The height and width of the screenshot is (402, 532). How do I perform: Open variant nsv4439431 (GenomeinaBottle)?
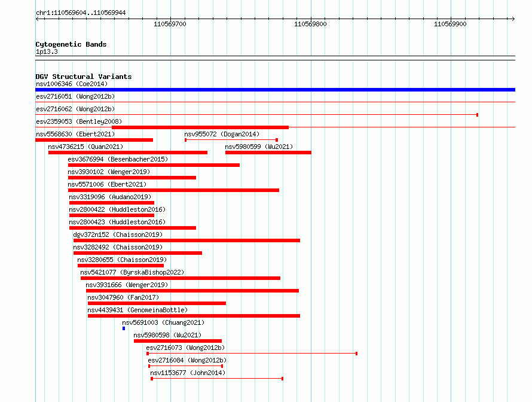click(x=137, y=310)
